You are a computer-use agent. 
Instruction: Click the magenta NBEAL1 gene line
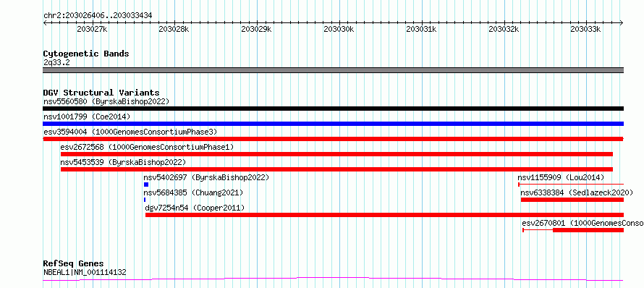pos(333,279)
